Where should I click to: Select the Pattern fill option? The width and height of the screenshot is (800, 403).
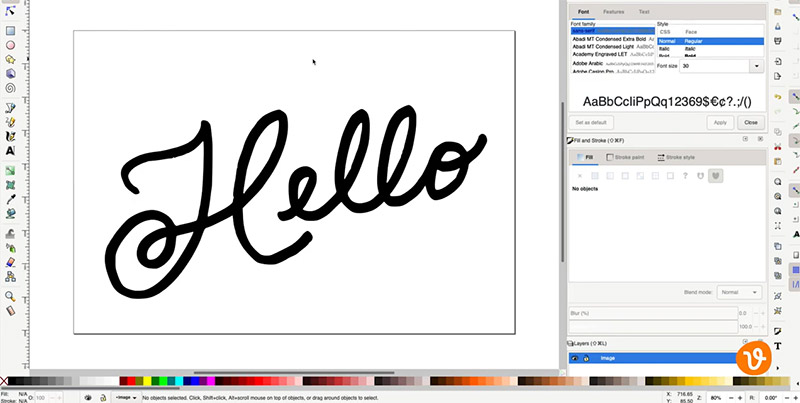pos(655,176)
